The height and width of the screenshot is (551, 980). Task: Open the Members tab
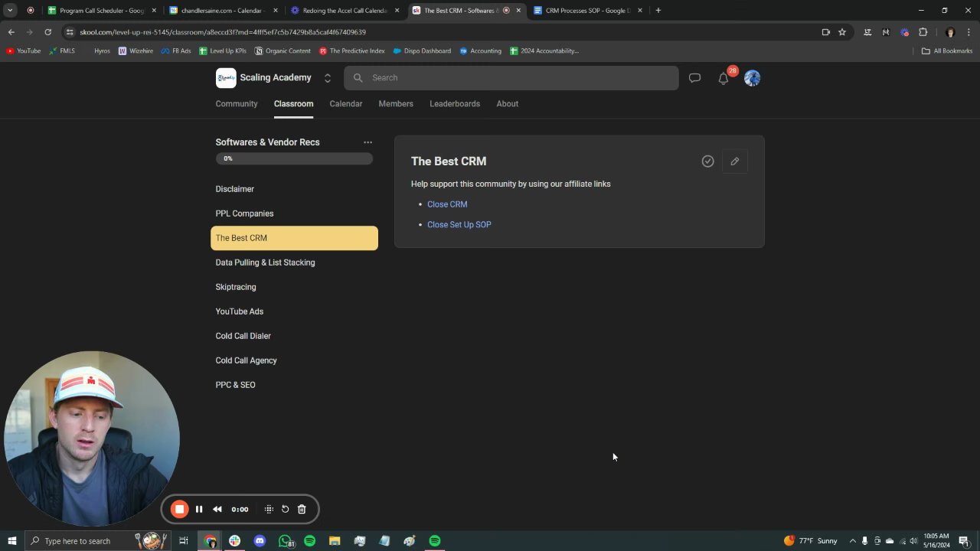pos(396,103)
